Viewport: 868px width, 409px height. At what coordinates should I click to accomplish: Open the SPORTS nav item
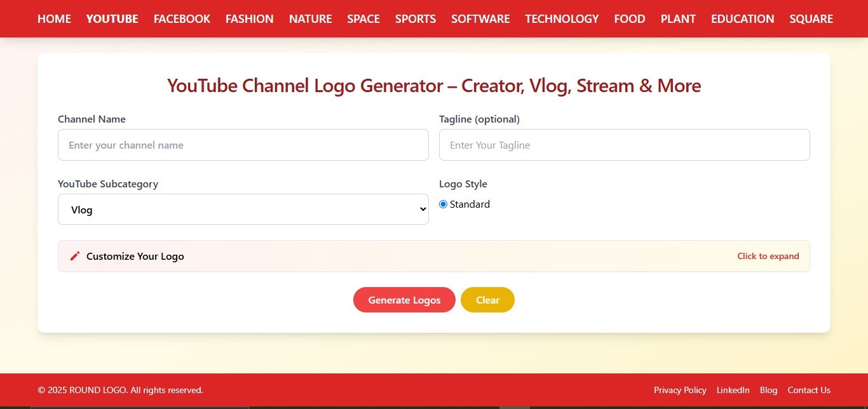416,19
